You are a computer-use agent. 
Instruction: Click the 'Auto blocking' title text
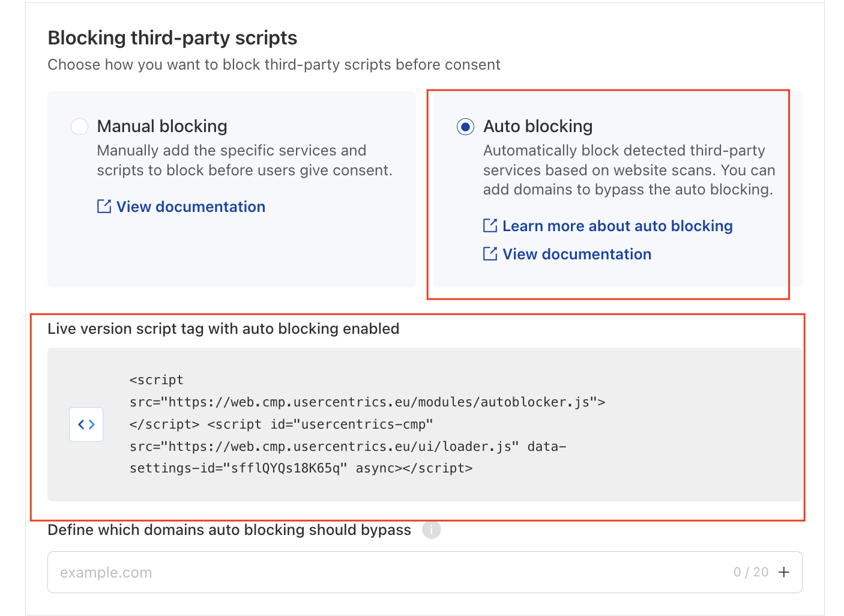pyautogui.click(x=538, y=126)
